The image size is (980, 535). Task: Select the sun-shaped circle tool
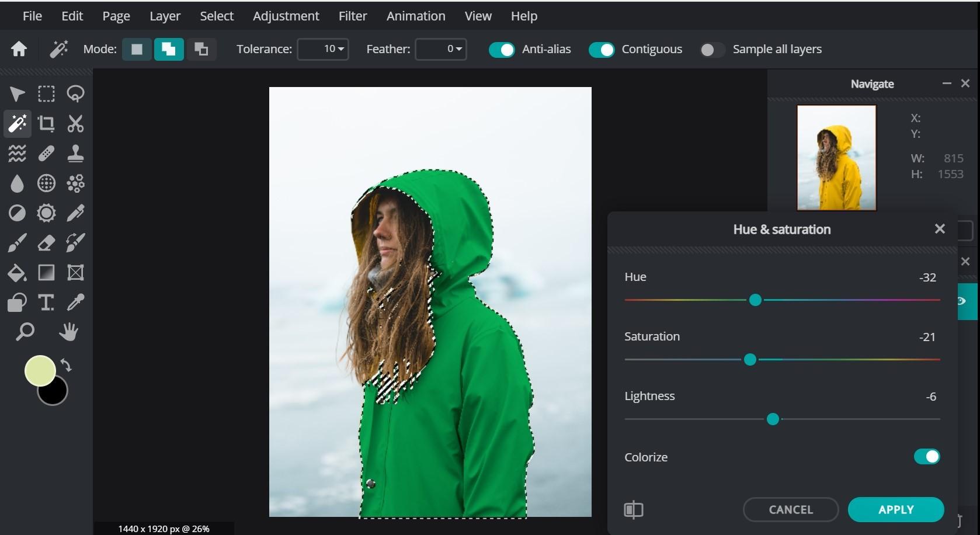coord(46,213)
